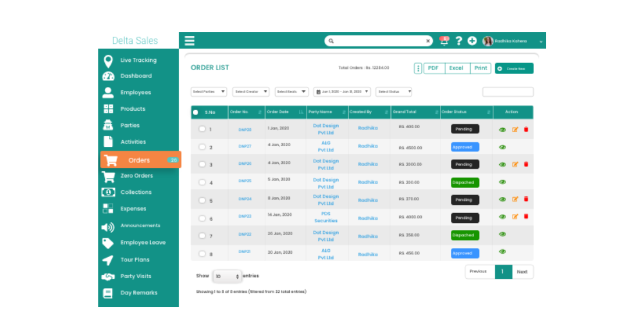This screenshot has width=644, height=322.
Task: Open the Select Status dropdown
Action: coord(393,91)
